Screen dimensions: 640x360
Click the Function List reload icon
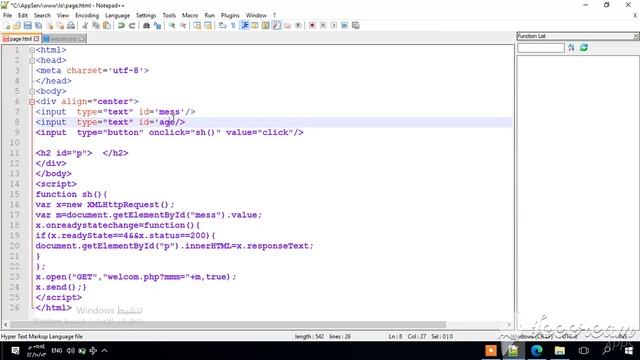pos(584,48)
